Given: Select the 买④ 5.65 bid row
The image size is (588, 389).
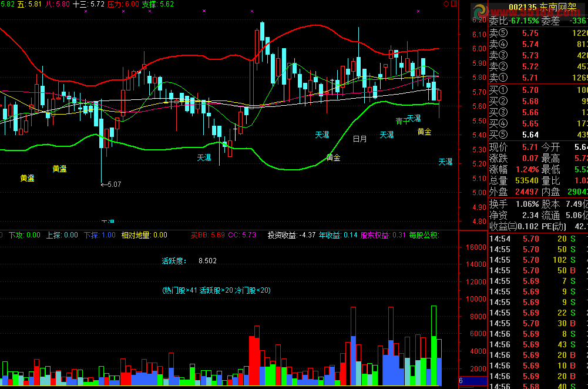Looking at the screenshot, I should click(x=538, y=124).
